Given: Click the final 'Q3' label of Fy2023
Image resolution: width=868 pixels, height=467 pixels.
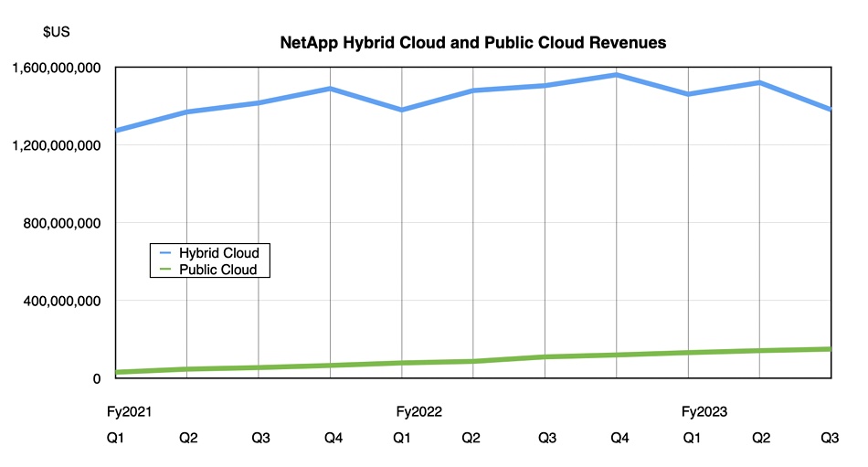Looking at the screenshot, I should tap(830, 438).
